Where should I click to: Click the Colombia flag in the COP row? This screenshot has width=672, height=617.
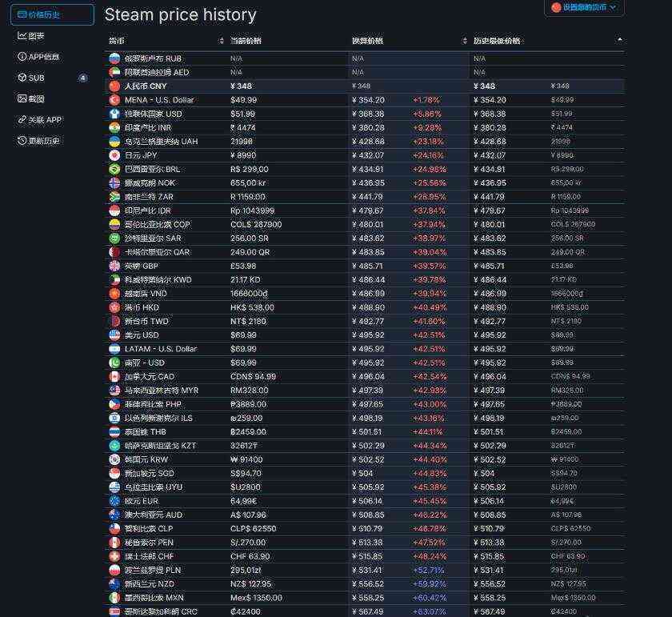tap(114, 224)
